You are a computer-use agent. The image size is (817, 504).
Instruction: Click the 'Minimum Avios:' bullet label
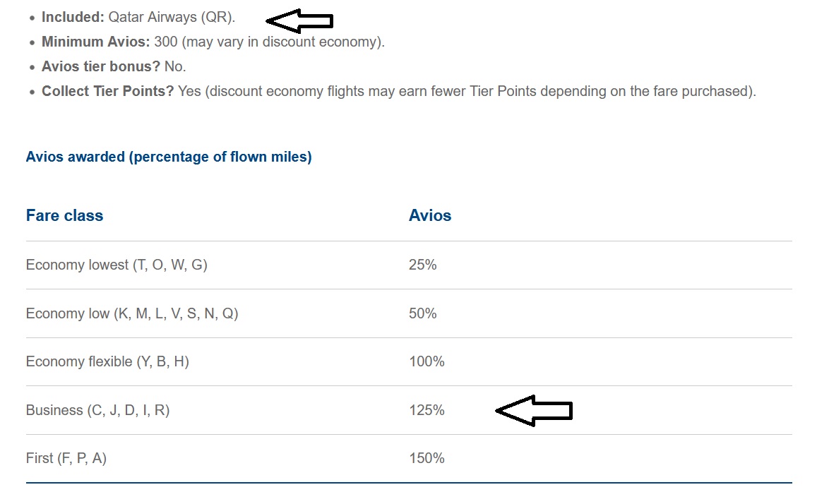click(x=95, y=42)
